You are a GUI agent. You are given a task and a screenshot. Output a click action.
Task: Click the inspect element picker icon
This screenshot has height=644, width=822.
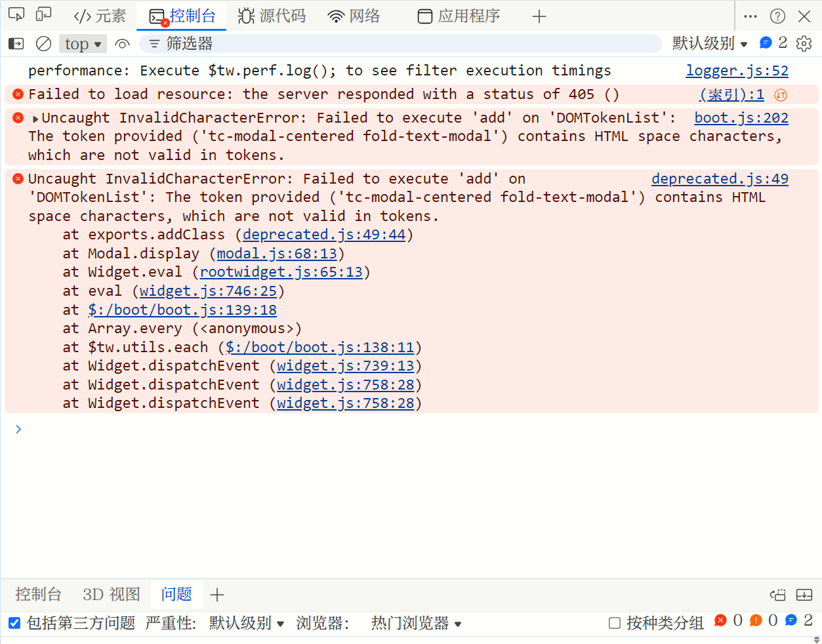pyautogui.click(x=16, y=15)
